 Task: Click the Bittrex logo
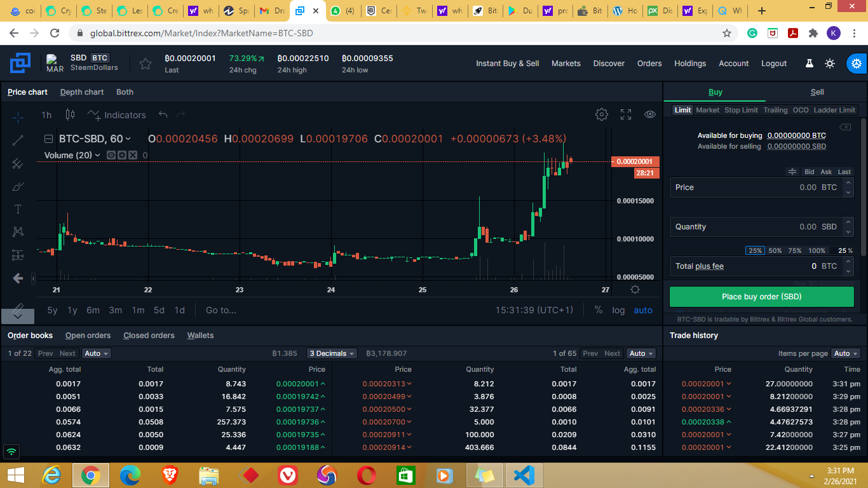(20, 64)
